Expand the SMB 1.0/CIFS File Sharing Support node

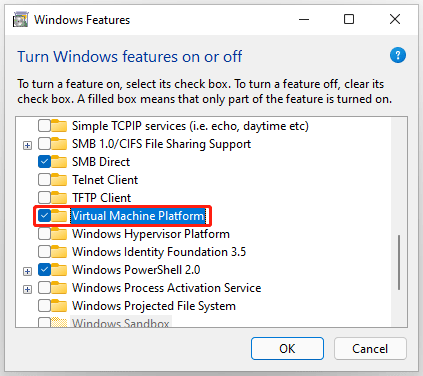(27, 146)
